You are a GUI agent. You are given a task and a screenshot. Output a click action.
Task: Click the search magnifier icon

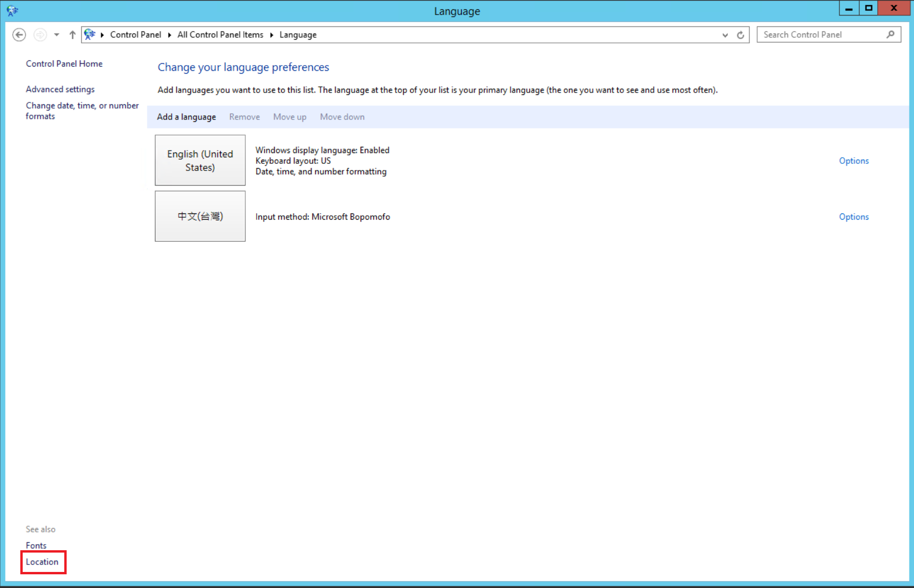click(890, 34)
